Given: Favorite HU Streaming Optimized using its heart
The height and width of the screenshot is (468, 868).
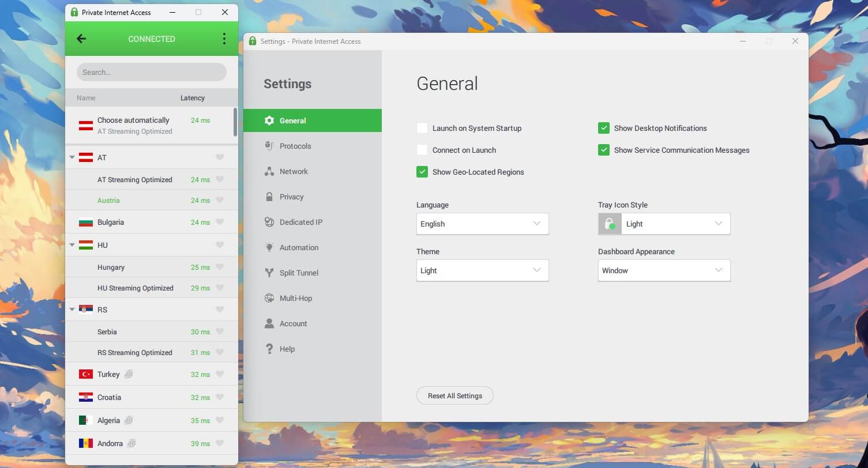Looking at the screenshot, I should tap(220, 288).
